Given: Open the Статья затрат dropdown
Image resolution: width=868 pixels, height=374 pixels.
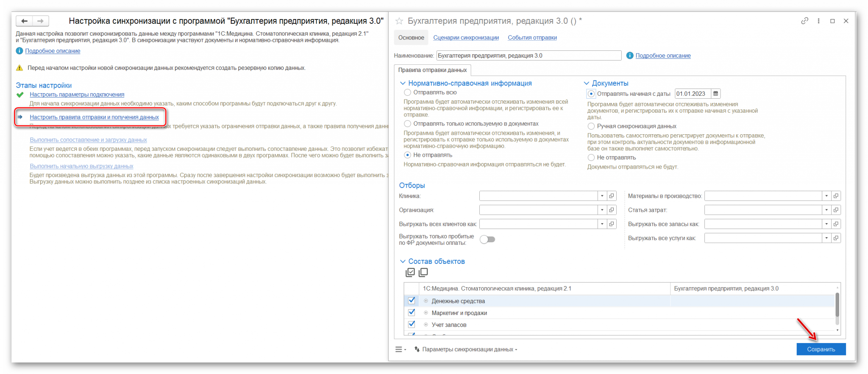Looking at the screenshot, I should (826, 210).
